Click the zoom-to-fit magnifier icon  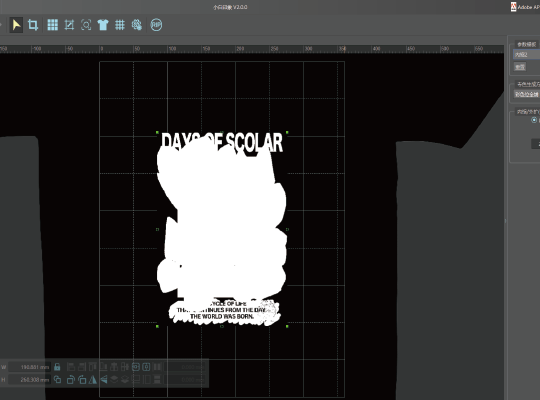pos(86,25)
